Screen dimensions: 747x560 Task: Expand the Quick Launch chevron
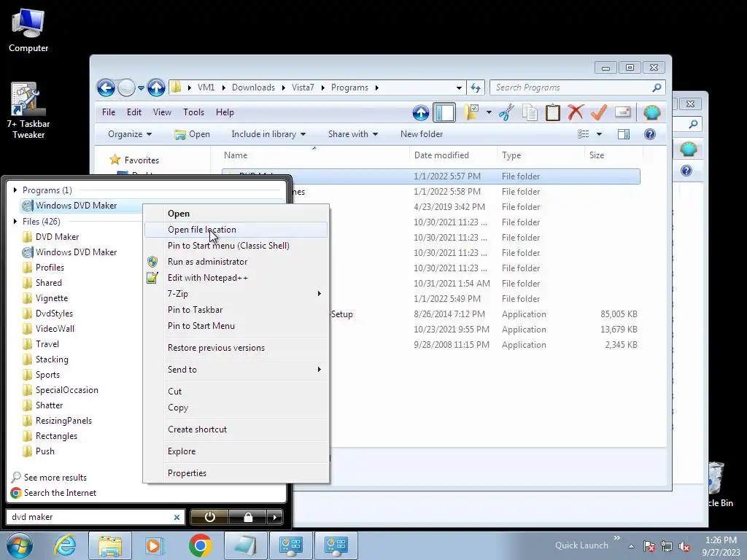pos(617,537)
